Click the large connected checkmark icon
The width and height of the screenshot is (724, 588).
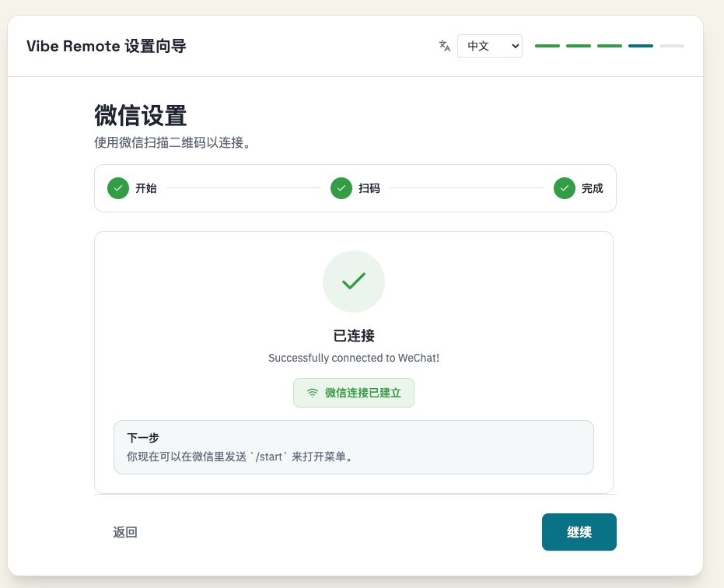coord(354,282)
